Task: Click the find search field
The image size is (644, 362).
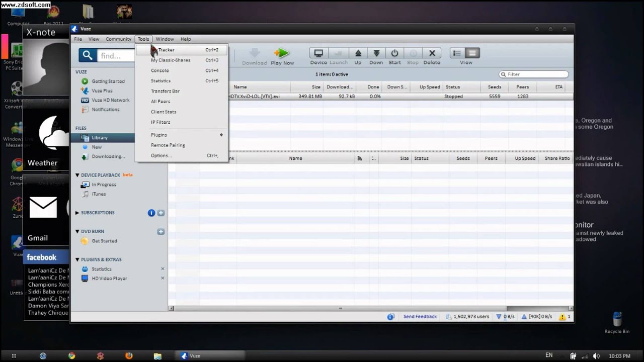Action: tap(116, 56)
